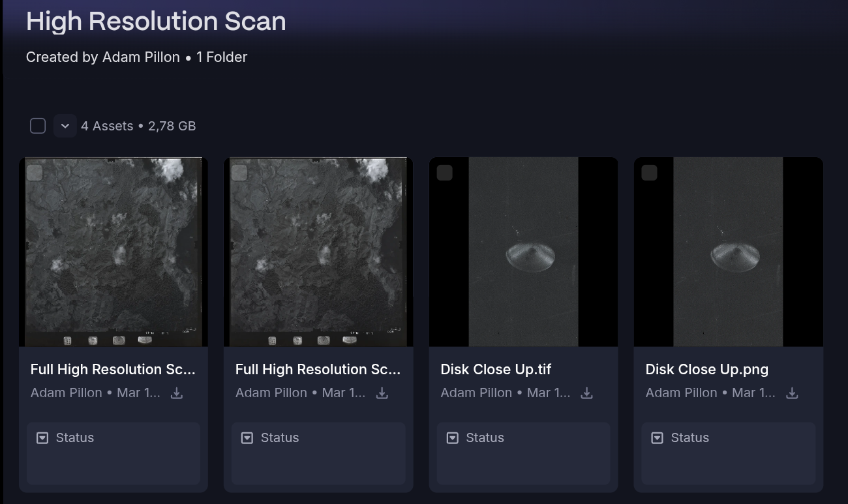Click Status icon on second Full High Resolution Scan
Viewport: 848px width, 504px height.
247,438
